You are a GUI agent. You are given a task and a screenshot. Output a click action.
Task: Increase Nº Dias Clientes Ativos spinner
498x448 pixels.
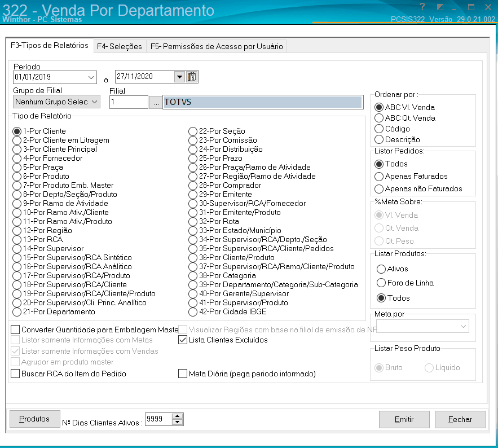178,416
